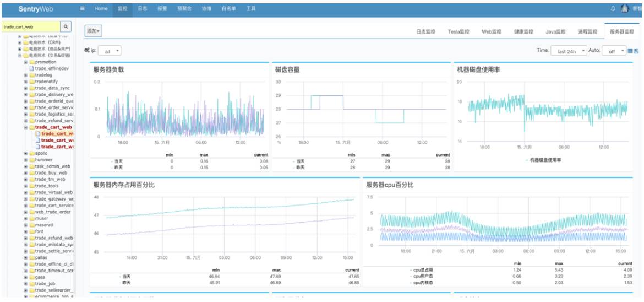
Task: Switch to the 健康监控 tab
Action: click(523, 31)
